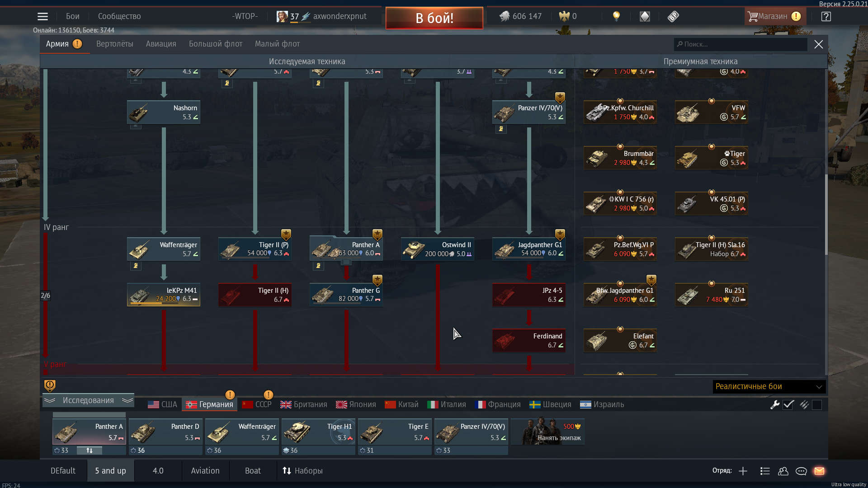Image resolution: width=868 pixels, height=488 pixels.
Task: Expand the group under Panther A card
Action: [x=346, y=263]
